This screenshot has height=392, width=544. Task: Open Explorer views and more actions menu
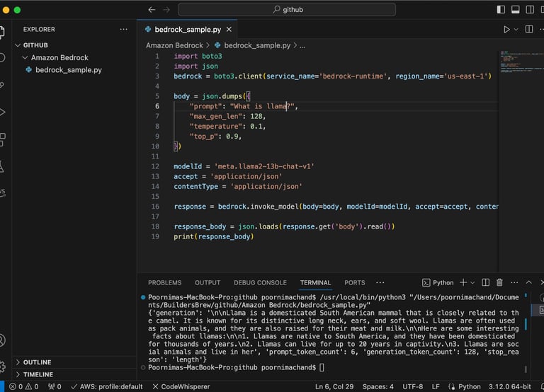click(124, 29)
